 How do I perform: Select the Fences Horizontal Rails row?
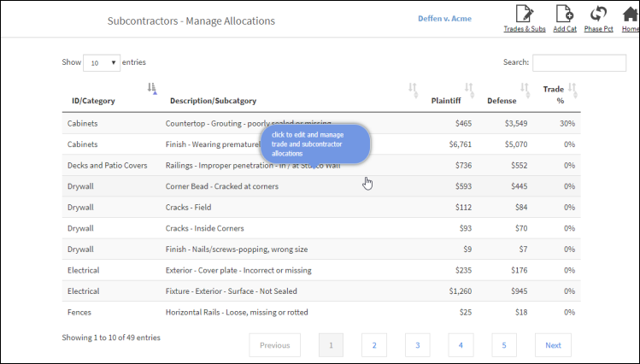coord(320,312)
